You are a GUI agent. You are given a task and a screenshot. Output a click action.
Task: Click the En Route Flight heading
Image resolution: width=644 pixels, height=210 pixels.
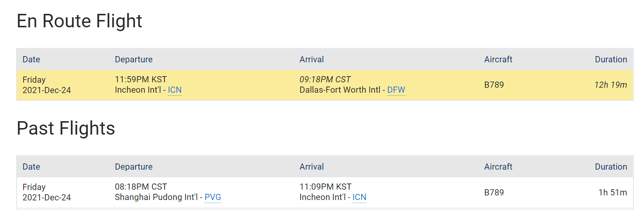[80, 21]
